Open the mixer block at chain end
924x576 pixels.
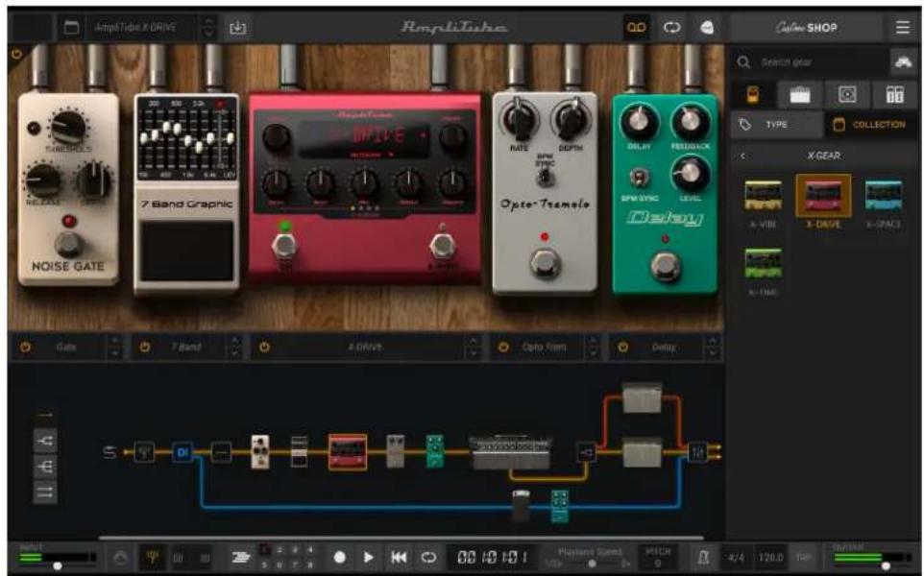point(697,452)
